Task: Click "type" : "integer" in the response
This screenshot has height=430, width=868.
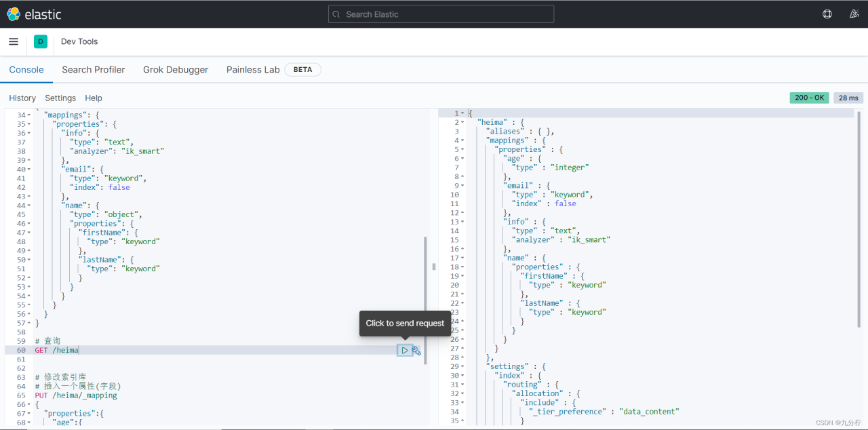Action: pos(551,168)
